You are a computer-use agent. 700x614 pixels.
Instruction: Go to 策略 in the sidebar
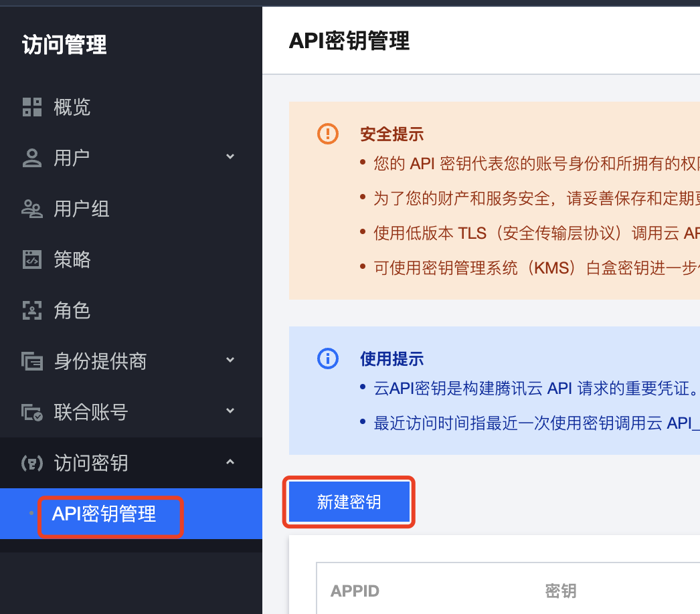pos(72,260)
